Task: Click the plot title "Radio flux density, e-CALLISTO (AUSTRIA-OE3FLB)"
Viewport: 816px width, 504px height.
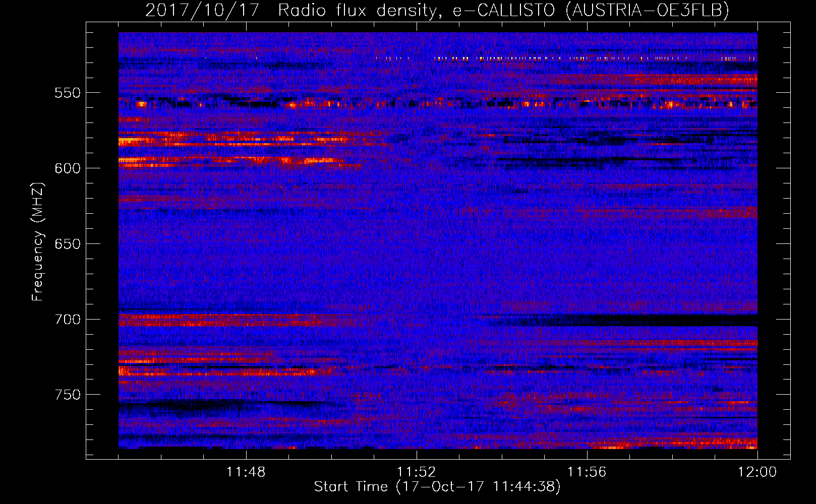Action: click(503, 10)
